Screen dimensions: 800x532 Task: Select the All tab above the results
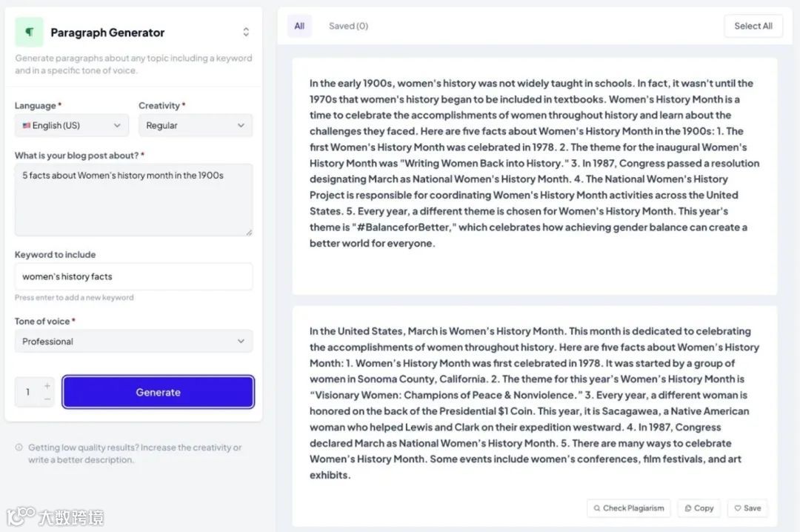coord(299,25)
